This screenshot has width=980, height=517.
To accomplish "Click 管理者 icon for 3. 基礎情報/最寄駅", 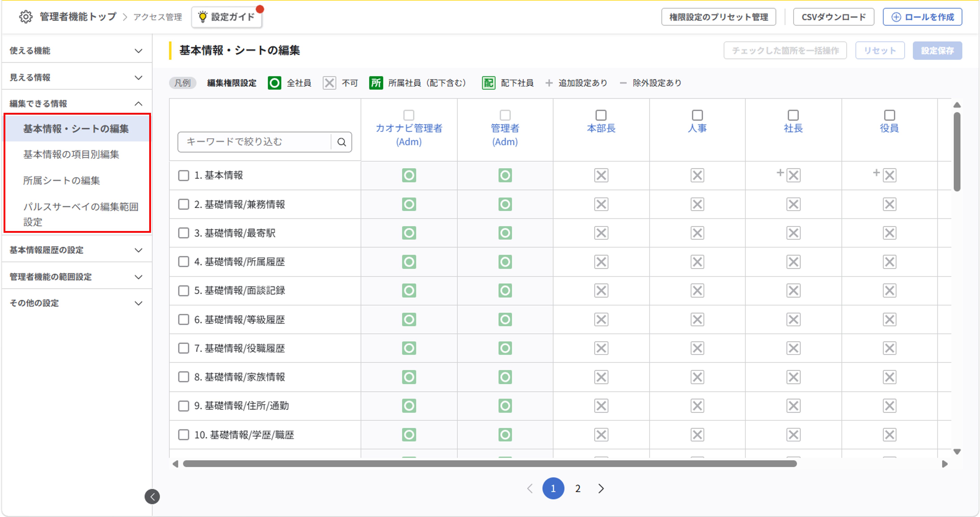I will click(x=505, y=233).
